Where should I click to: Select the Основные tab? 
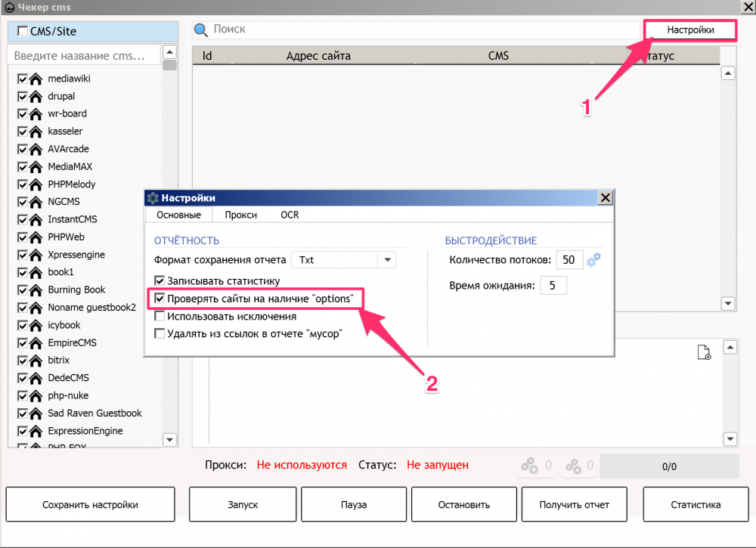click(179, 215)
